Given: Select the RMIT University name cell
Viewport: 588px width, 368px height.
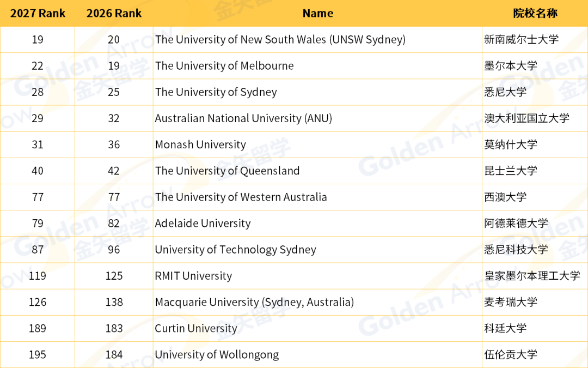Looking at the screenshot, I should pyautogui.click(x=317, y=276).
